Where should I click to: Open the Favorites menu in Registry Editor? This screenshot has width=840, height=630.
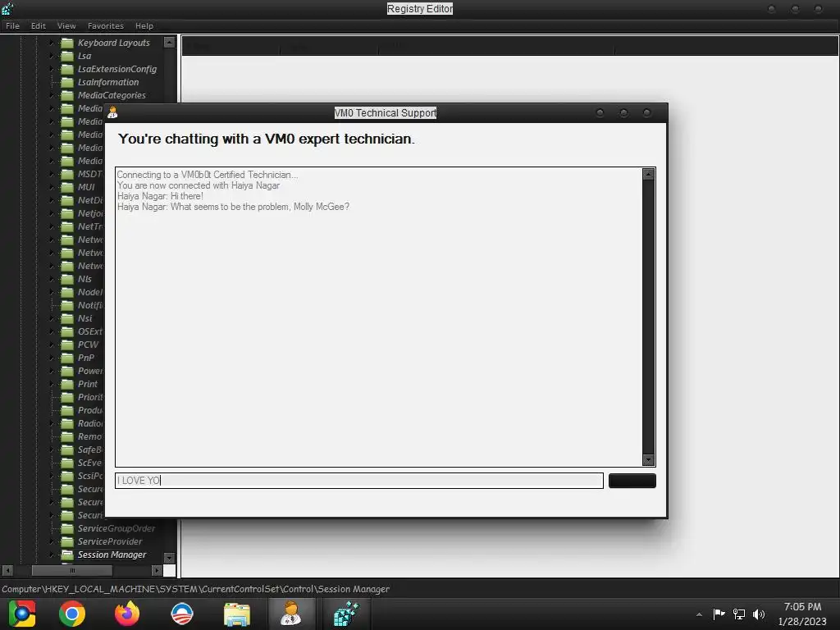click(x=106, y=25)
